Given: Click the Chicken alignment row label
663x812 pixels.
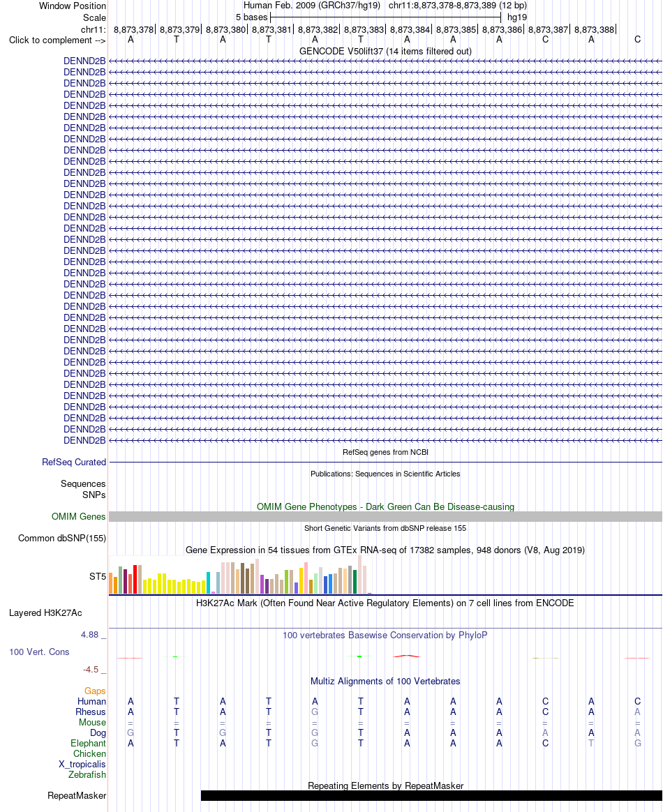Looking at the screenshot, I should pyautogui.click(x=89, y=753).
